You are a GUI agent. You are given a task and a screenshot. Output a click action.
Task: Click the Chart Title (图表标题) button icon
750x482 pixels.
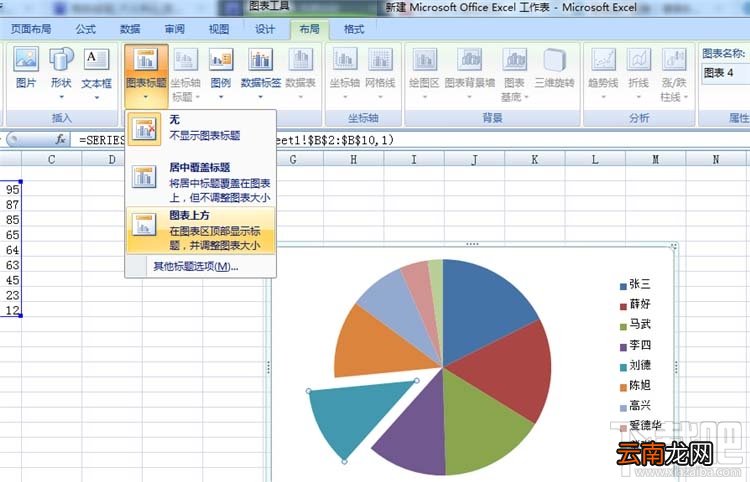click(x=146, y=59)
